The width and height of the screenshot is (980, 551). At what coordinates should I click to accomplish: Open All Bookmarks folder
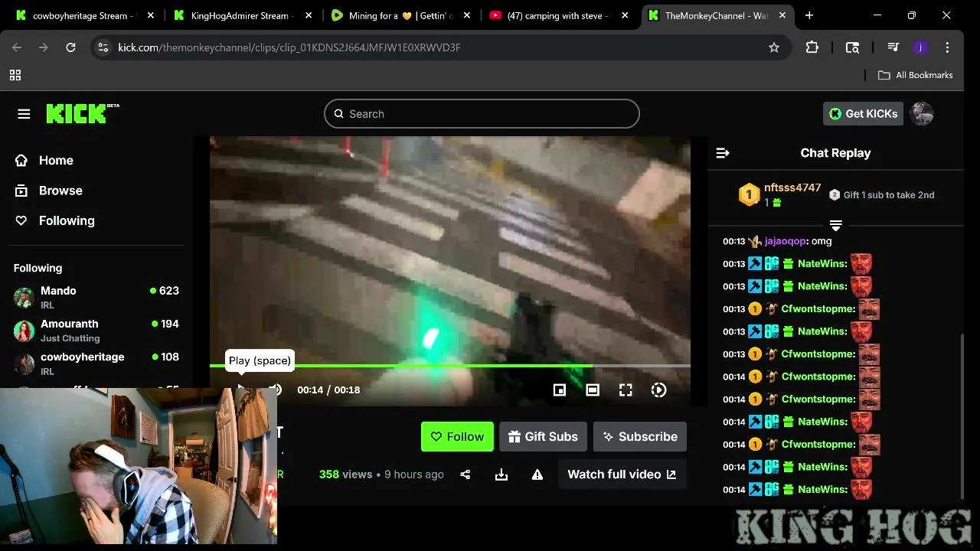pyautogui.click(x=916, y=75)
